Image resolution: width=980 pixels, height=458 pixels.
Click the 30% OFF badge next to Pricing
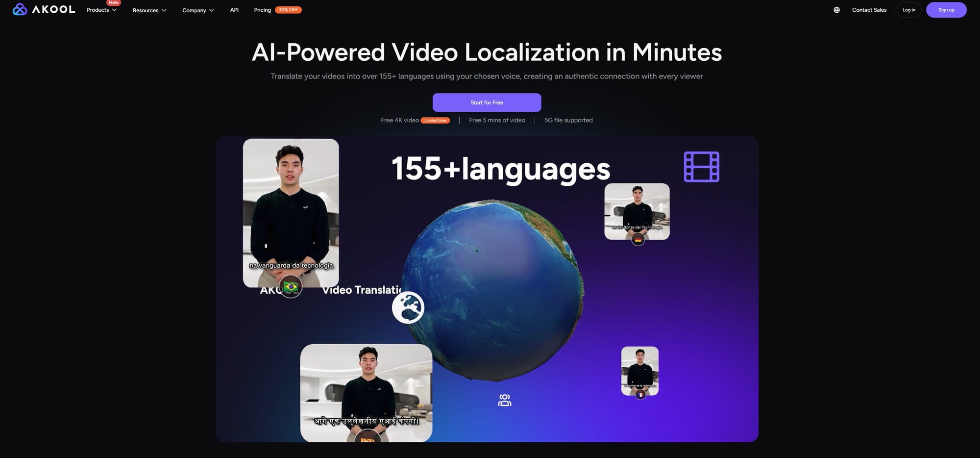tap(289, 9)
